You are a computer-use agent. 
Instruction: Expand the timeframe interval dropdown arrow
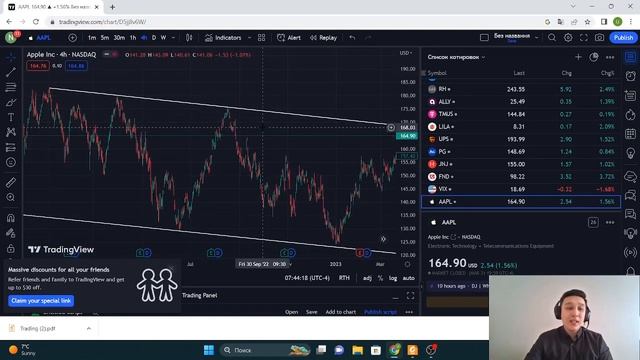[173, 38]
